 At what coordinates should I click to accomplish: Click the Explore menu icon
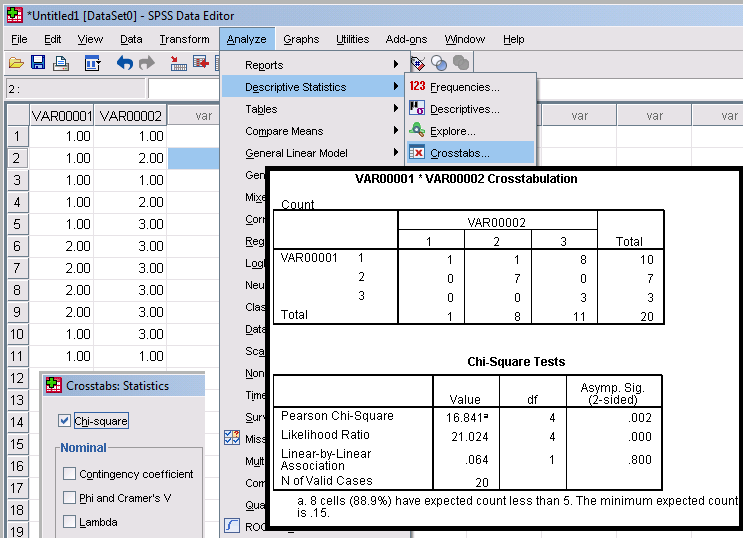click(417, 130)
